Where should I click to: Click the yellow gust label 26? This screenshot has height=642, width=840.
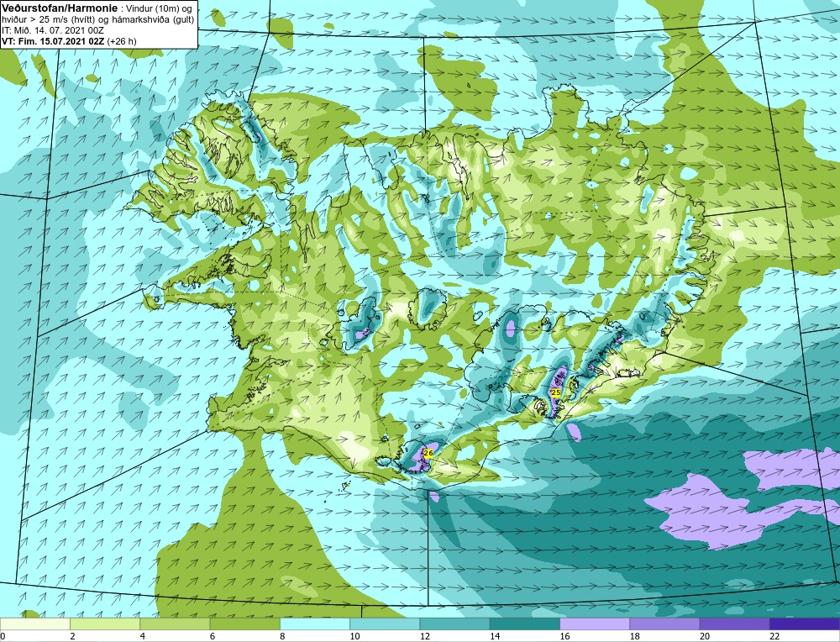pos(428,454)
